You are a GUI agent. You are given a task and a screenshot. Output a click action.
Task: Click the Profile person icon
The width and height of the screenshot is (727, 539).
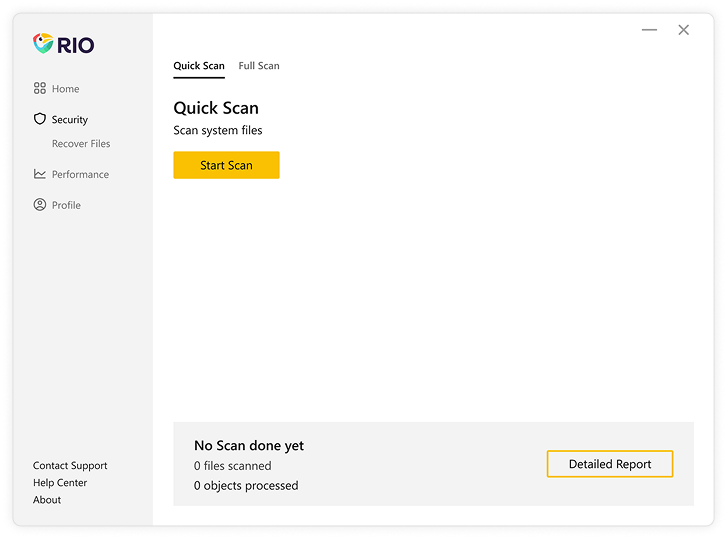click(40, 205)
